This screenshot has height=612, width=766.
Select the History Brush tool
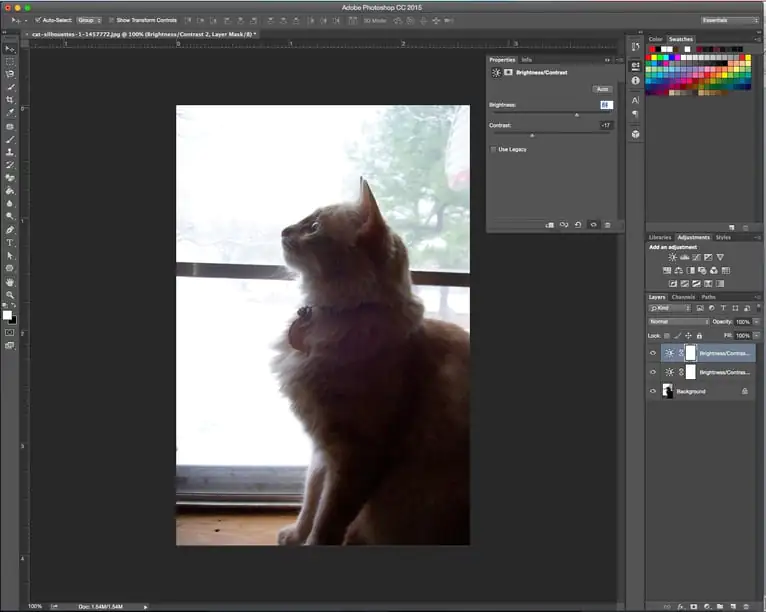[x=10, y=165]
